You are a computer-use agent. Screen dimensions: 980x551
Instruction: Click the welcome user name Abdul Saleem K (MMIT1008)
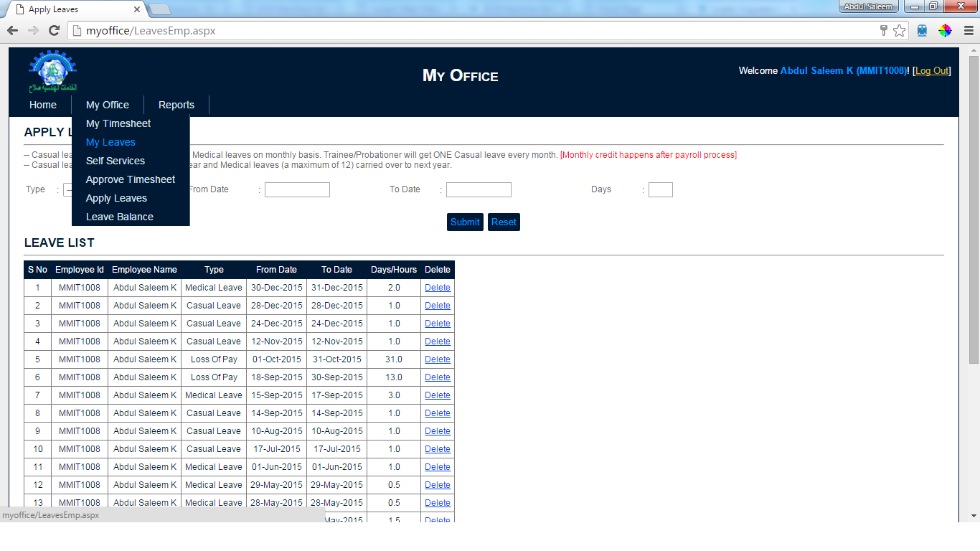(844, 70)
